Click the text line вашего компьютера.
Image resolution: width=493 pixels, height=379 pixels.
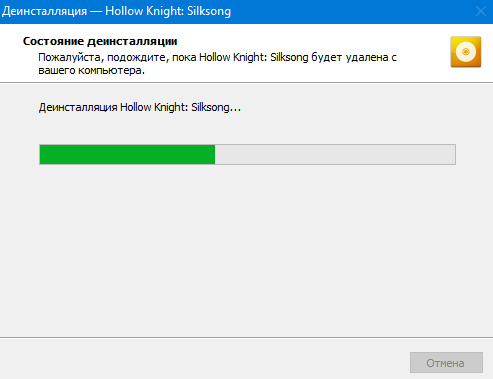click(x=91, y=71)
